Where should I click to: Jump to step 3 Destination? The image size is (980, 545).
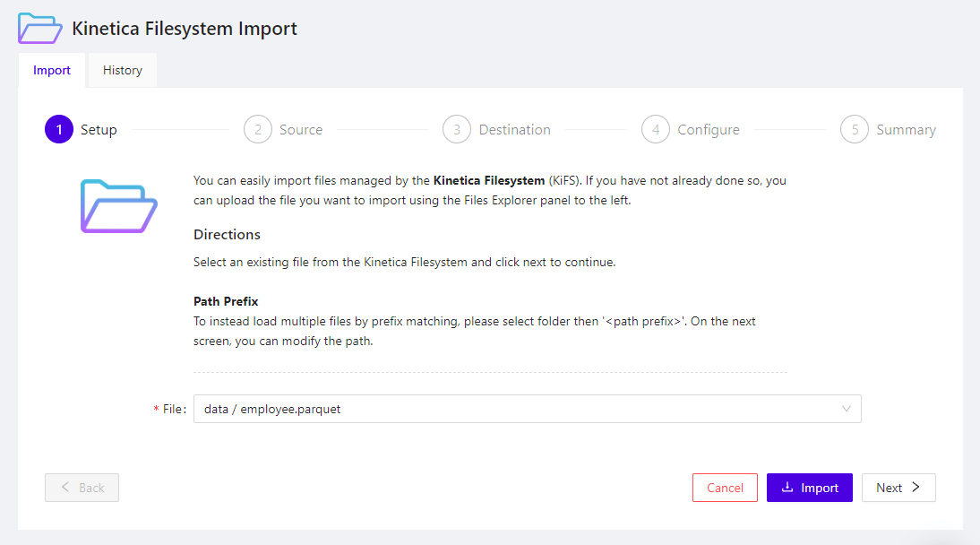tap(497, 129)
